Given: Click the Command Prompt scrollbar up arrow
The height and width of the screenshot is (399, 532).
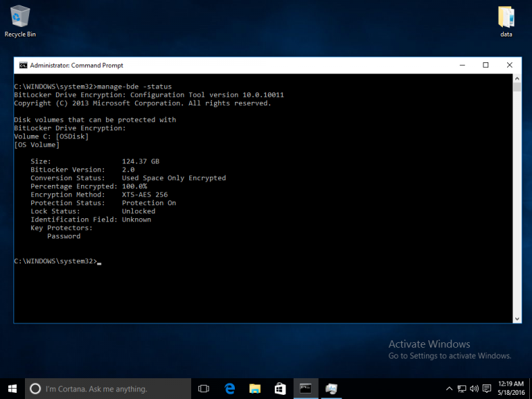Looking at the screenshot, I should pos(517,78).
